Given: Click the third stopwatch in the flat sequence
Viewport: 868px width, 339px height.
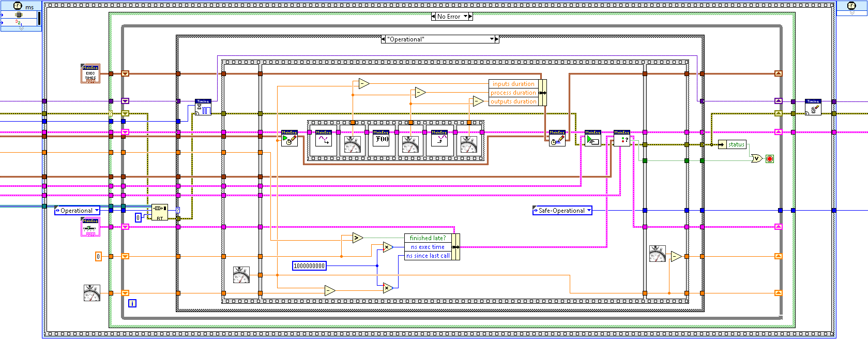Looking at the screenshot, I should pos(468,144).
